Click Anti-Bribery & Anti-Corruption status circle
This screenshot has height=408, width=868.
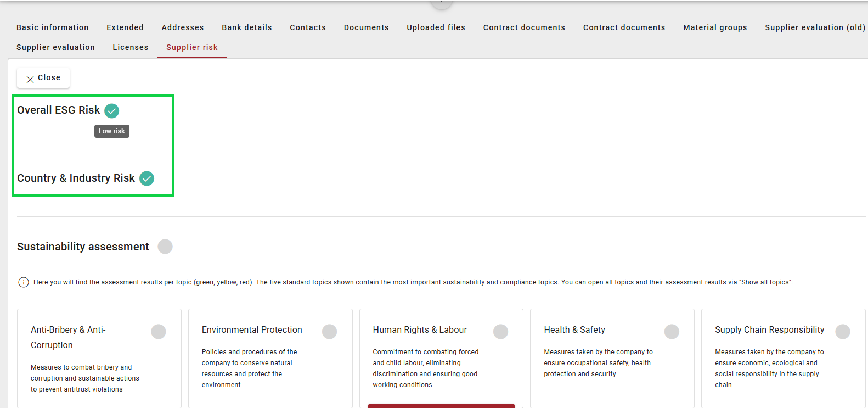(x=159, y=332)
